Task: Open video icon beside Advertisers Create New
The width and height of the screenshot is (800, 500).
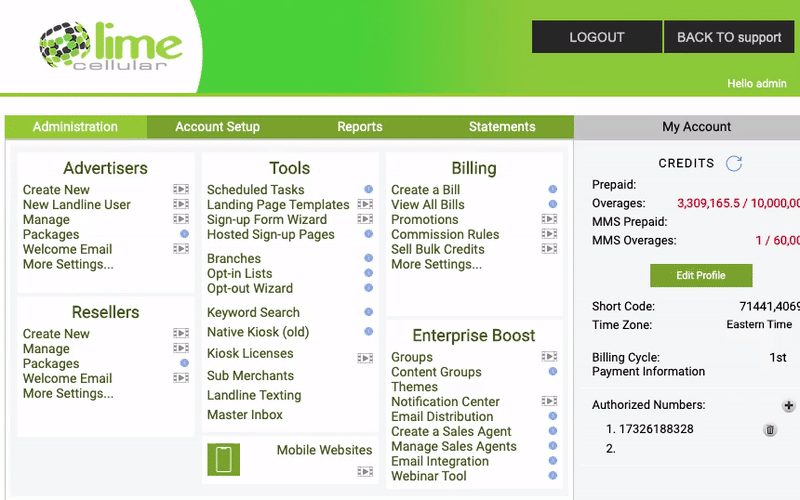Action: pyautogui.click(x=181, y=189)
